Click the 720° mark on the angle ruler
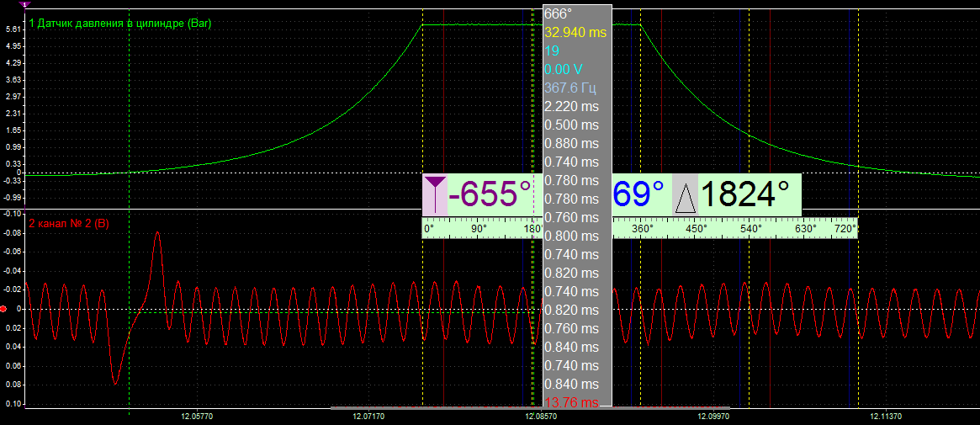 (x=845, y=228)
